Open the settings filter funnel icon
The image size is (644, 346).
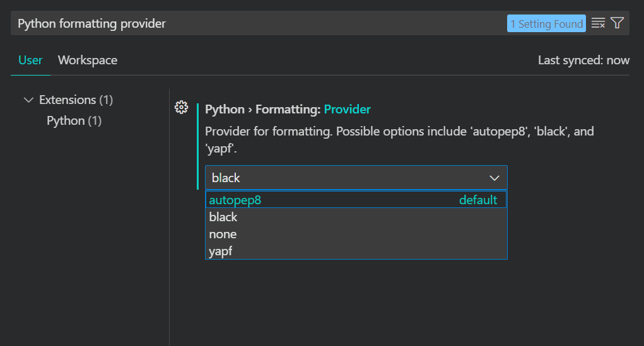point(618,23)
